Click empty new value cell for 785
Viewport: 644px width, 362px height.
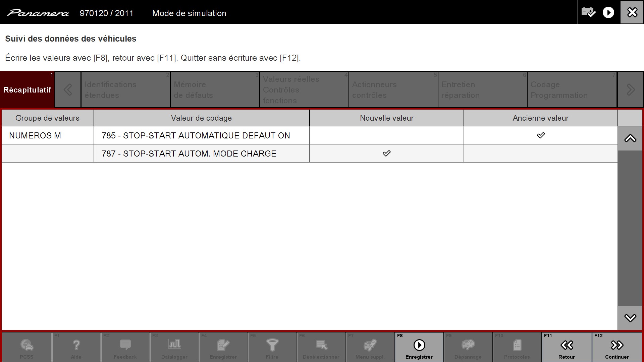[x=387, y=135]
